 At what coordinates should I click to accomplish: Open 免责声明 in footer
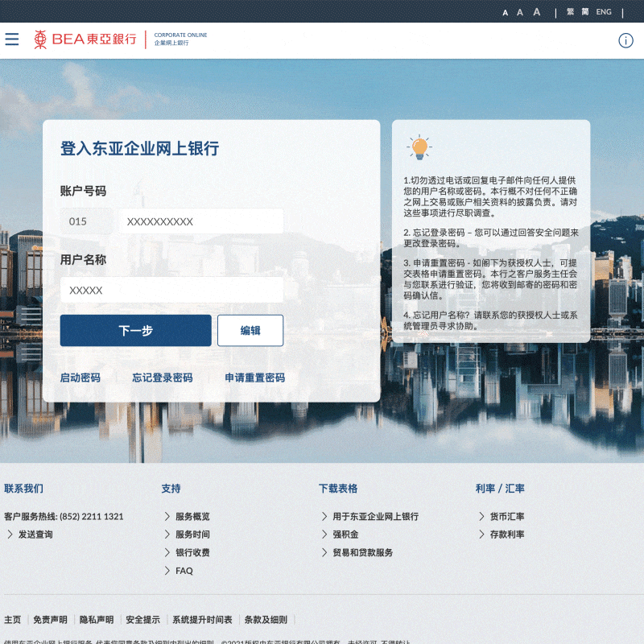[x=50, y=619]
